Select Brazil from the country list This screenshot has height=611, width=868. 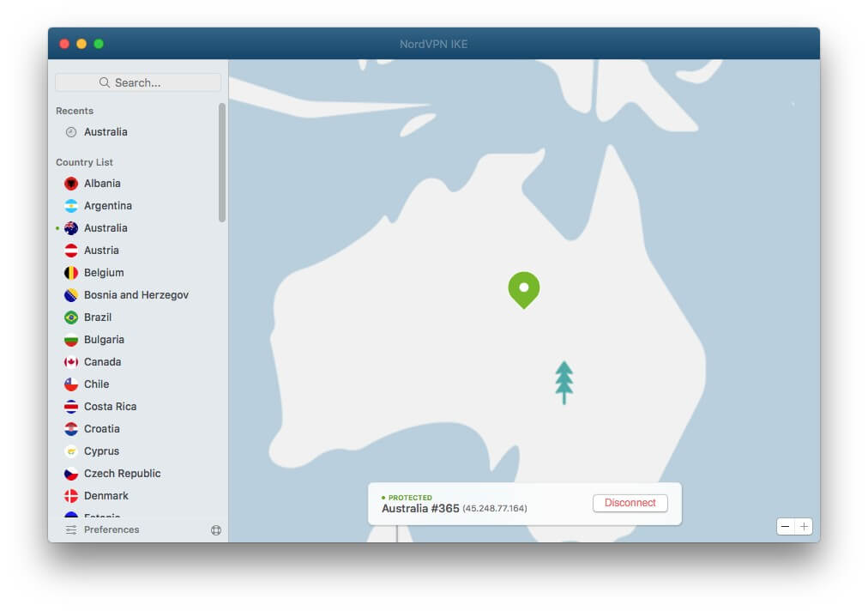(98, 318)
